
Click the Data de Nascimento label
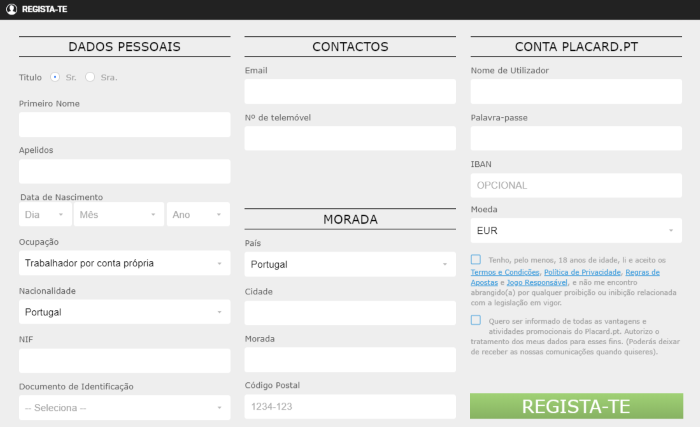pyautogui.click(x=62, y=197)
